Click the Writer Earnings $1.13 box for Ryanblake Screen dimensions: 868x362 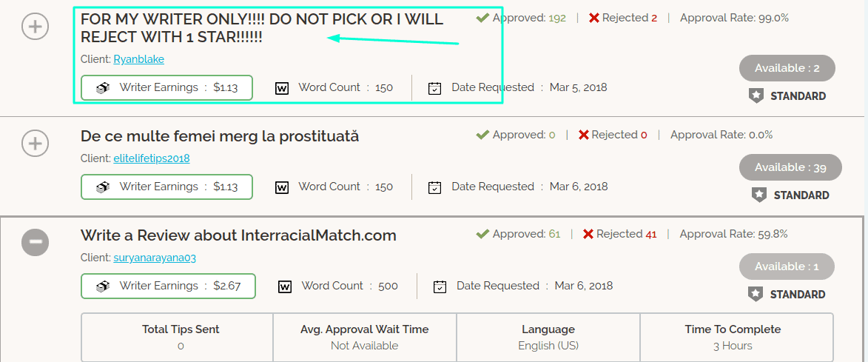(x=166, y=87)
